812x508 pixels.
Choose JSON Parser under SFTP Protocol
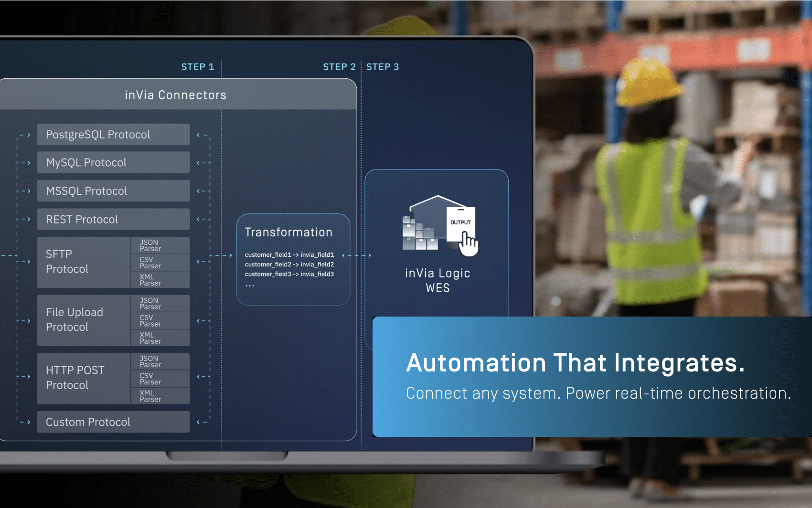160,245
